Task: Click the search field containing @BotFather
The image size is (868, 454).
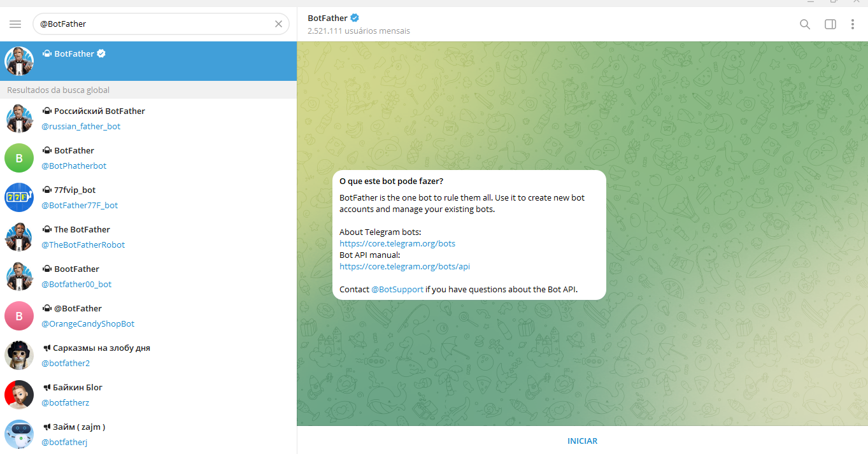Action: pos(160,24)
